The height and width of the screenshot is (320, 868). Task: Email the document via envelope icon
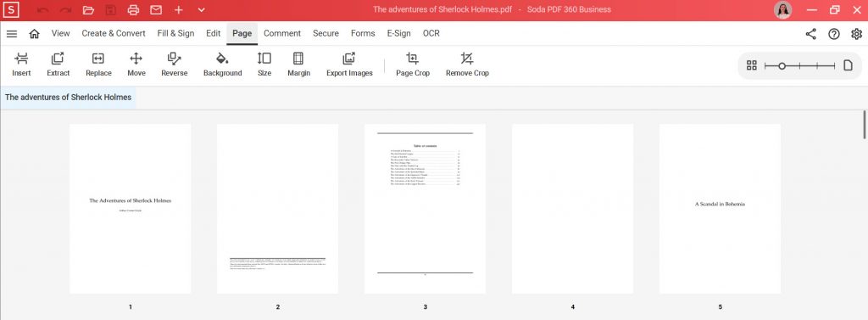(x=156, y=10)
